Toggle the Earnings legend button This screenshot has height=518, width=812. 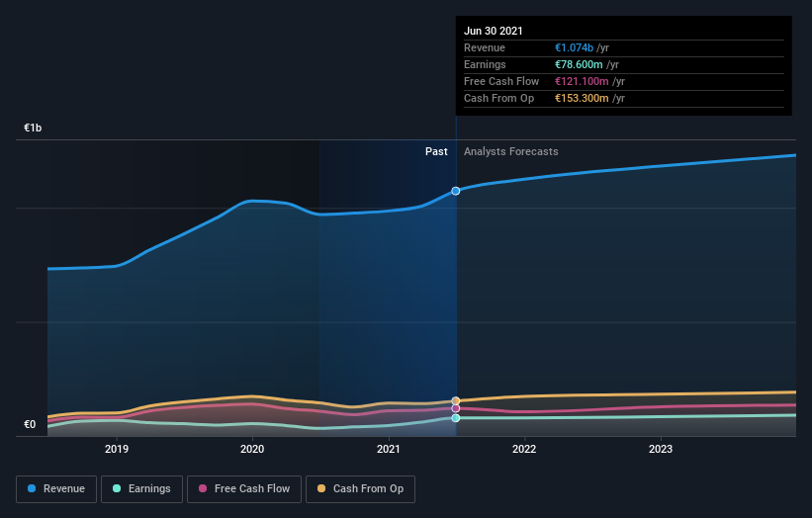click(x=141, y=489)
